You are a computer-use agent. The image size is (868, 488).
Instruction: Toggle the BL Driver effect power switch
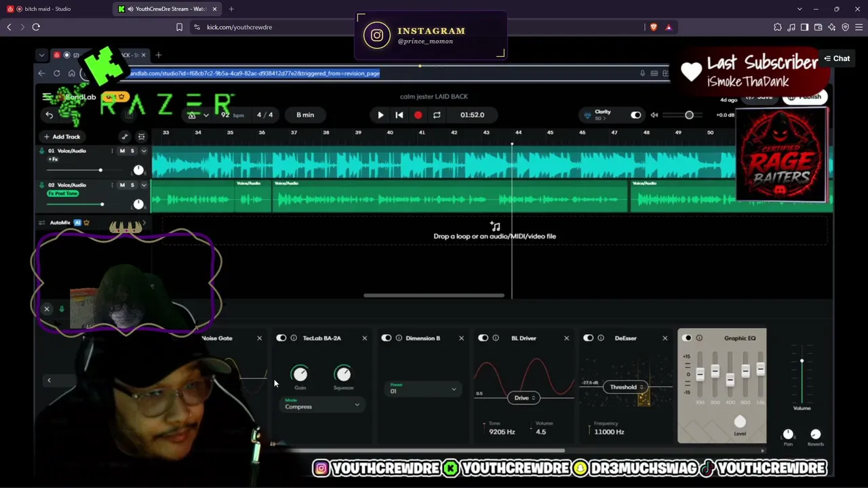coord(484,338)
